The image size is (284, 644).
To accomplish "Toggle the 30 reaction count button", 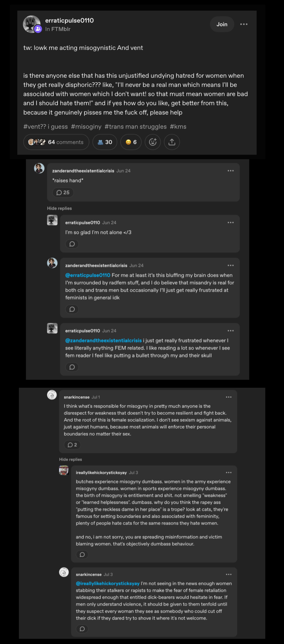I will pyautogui.click(x=105, y=142).
